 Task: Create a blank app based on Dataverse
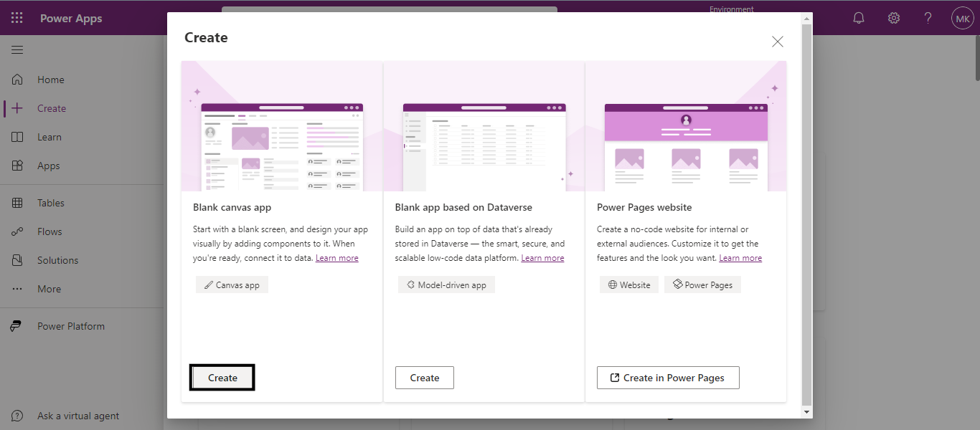(x=425, y=378)
